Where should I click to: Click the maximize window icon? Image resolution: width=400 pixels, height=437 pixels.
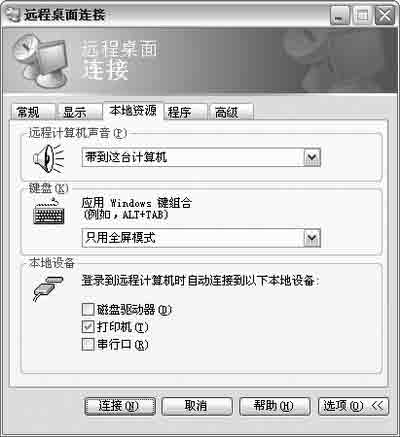pyautogui.click(x=362, y=15)
